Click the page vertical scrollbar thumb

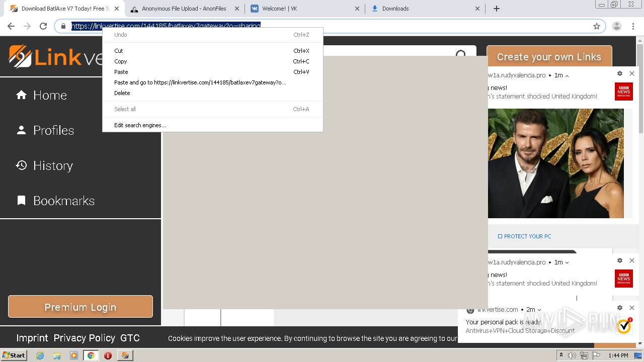640,88
